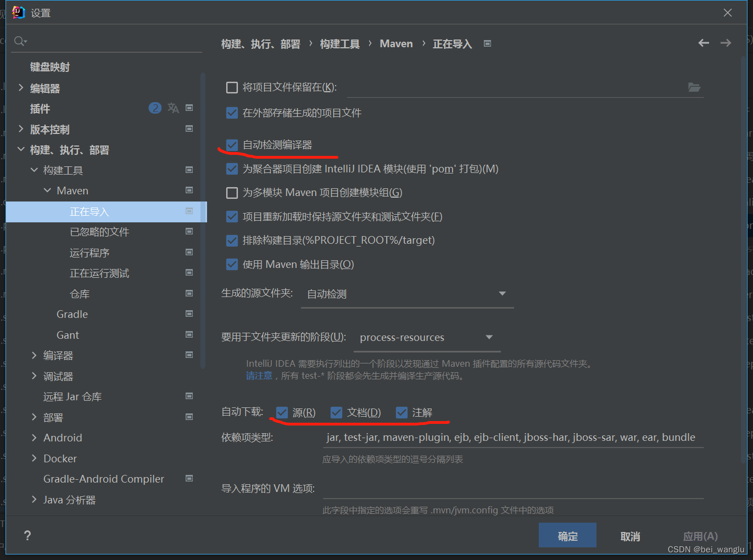Viewport: 753px width, 560px height.
Task: Enable 将项目文件保留在 checkbox
Action: pyautogui.click(x=232, y=87)
